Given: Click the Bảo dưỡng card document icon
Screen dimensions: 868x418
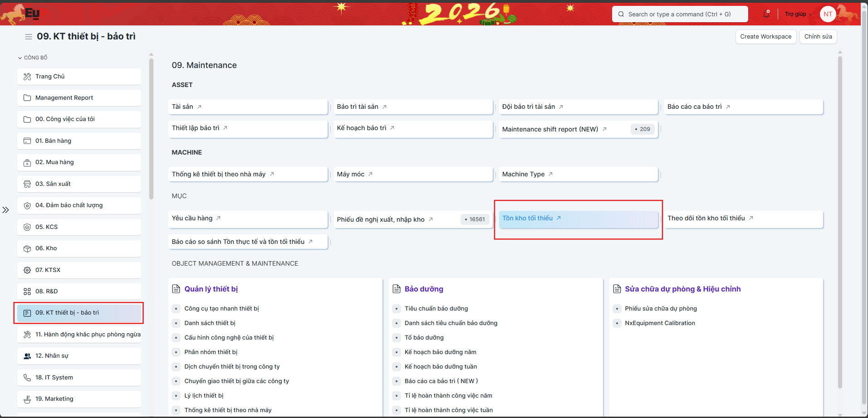Looking at the screenshot, I should (397, 289).
